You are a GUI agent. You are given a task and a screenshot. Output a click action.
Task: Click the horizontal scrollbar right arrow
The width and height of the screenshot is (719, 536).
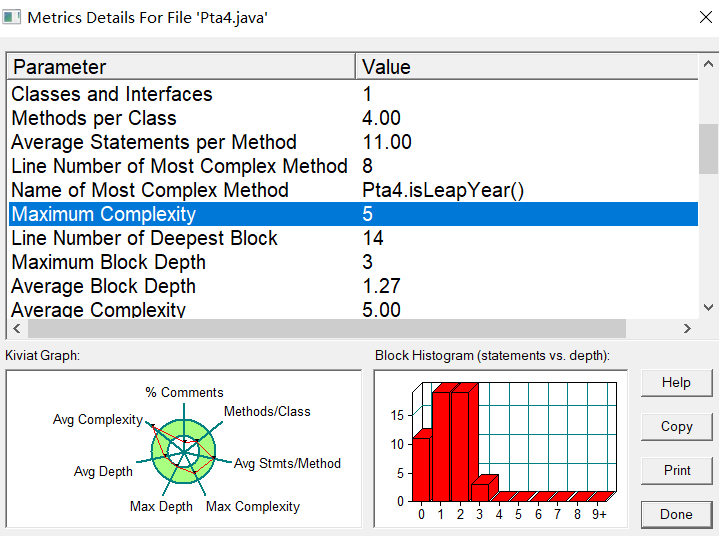point(686,328)
